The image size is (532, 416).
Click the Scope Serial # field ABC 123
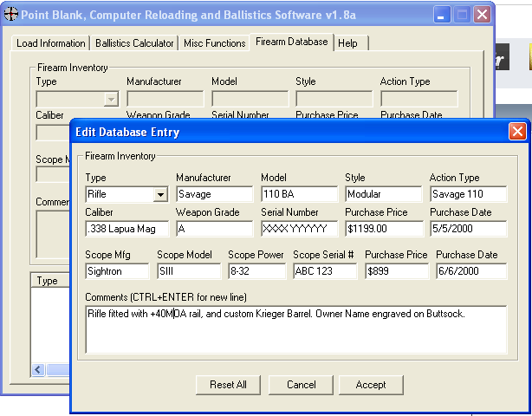[325, 271]
